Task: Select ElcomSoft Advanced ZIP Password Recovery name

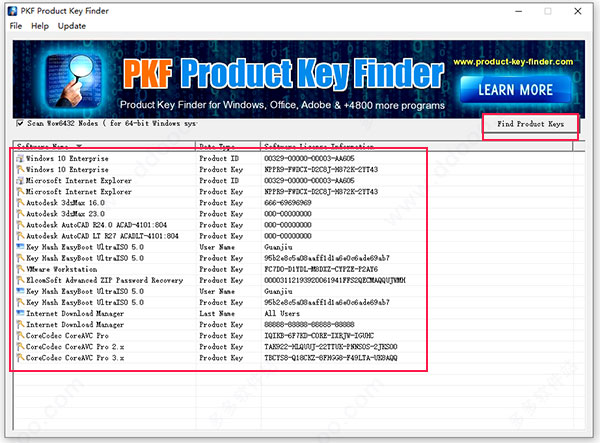Action: tap(104, 280)
